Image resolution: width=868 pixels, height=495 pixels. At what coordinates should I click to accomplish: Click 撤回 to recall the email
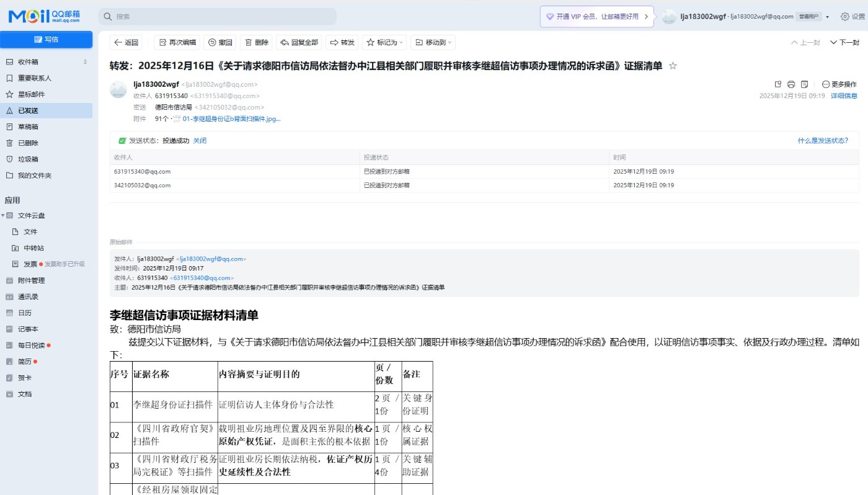(219, 42)
